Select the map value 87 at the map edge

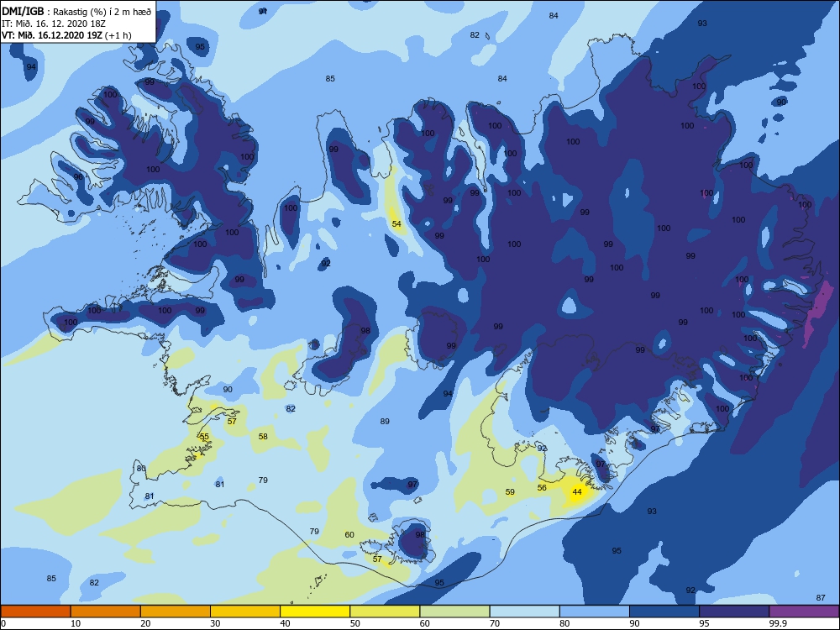(821, 598)
